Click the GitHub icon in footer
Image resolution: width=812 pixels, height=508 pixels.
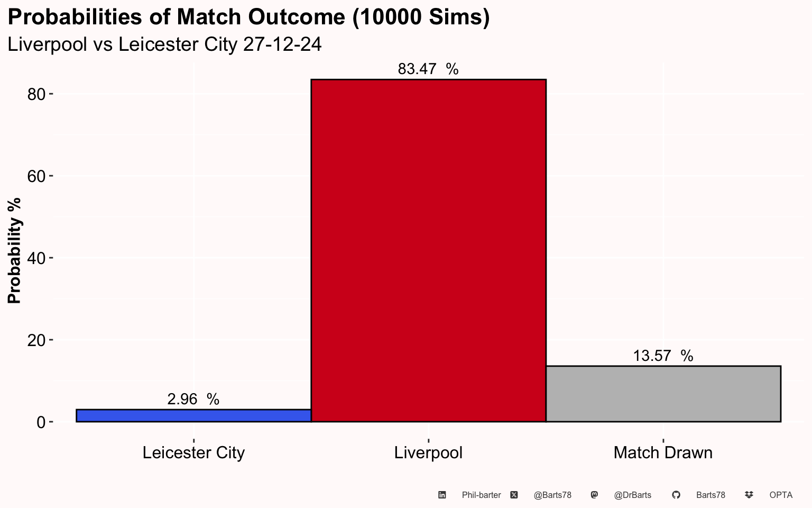coord(676,495)
